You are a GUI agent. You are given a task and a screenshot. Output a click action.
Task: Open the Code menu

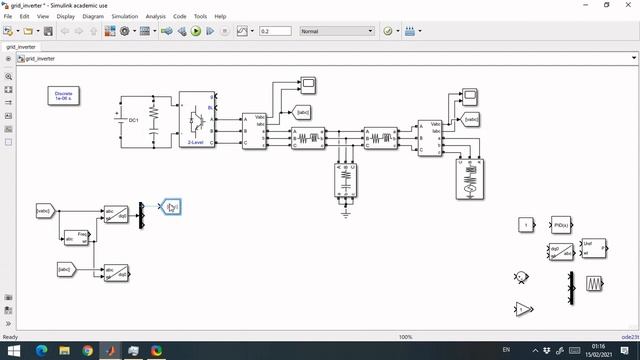click(x=180, y=16)
